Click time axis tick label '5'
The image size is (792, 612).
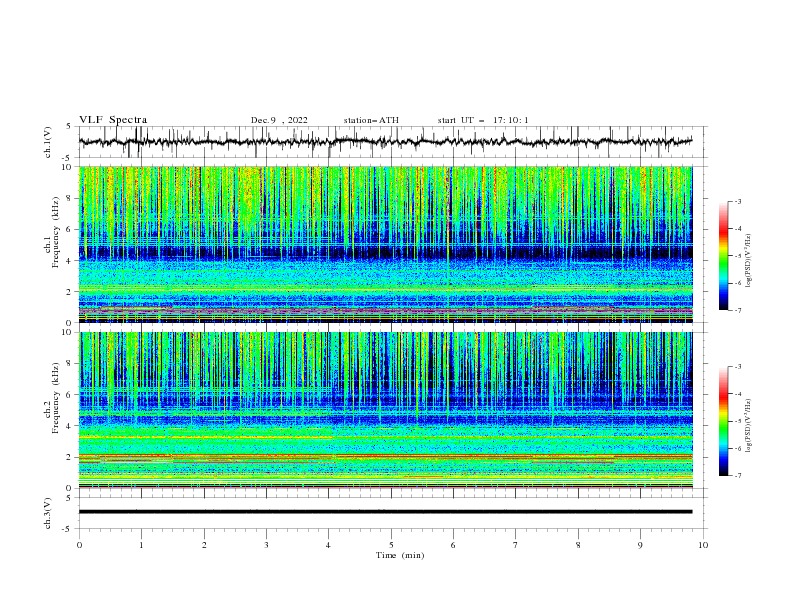(391, 545)
